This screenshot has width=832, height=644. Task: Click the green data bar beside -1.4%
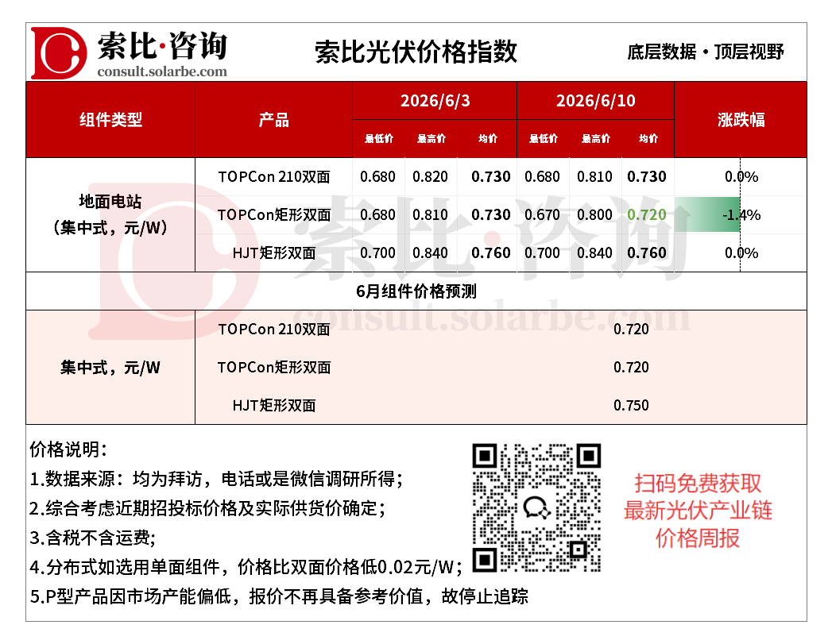pos(707,214)
